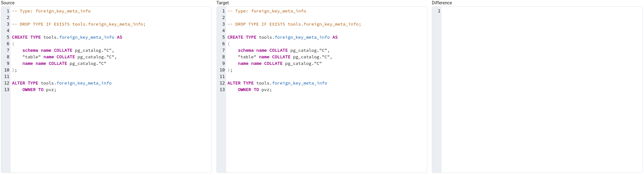The width and height of the screenshot is (644, 175).
Task: Click OWNER TO pvz line in Target
Action: (255, 90)
